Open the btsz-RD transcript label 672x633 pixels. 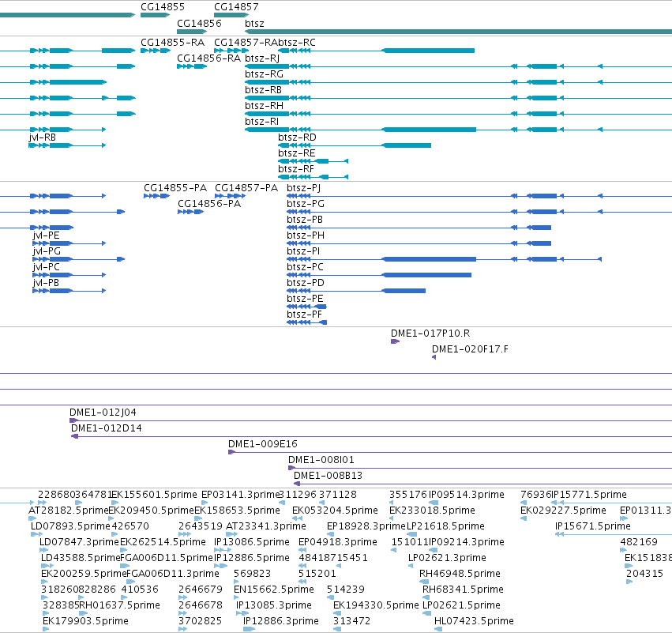coord(297,138)
